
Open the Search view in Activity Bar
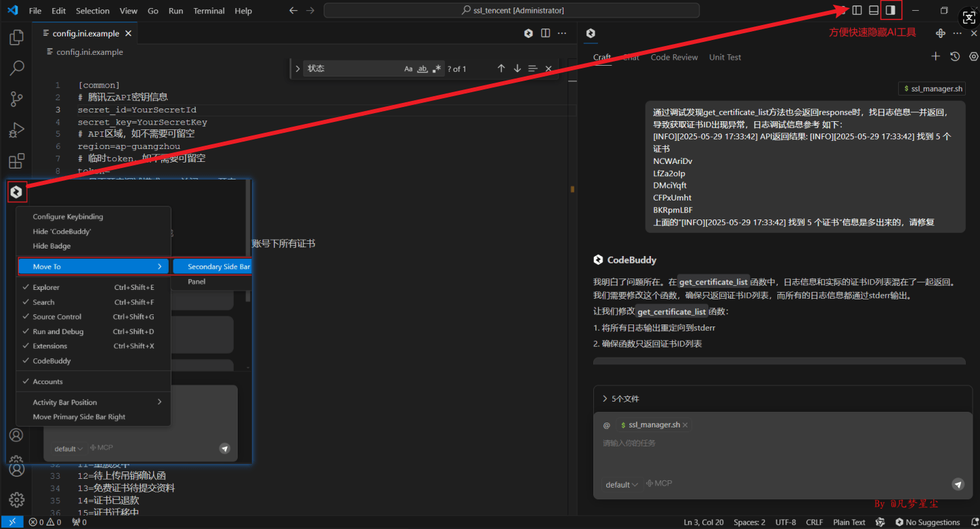16,68
